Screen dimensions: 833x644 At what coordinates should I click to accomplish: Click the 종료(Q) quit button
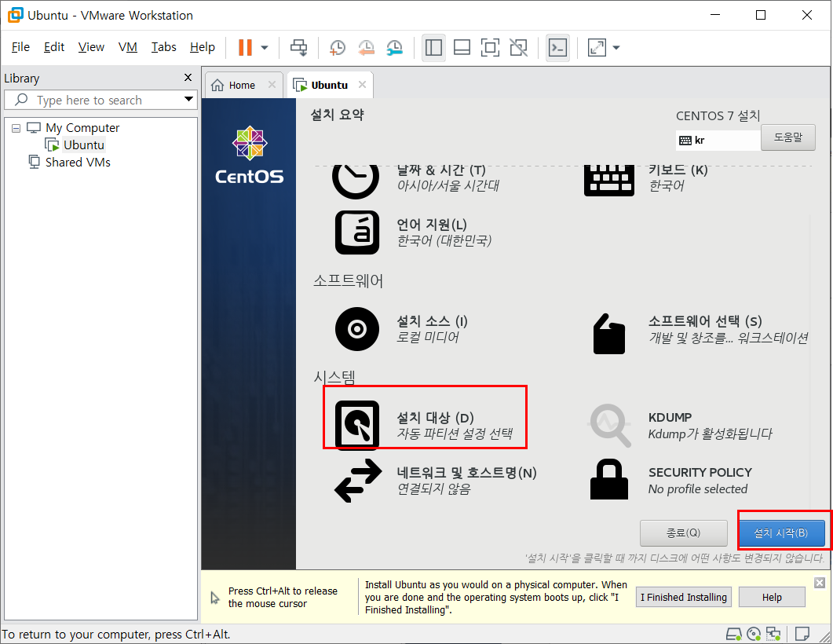point(683,533)
